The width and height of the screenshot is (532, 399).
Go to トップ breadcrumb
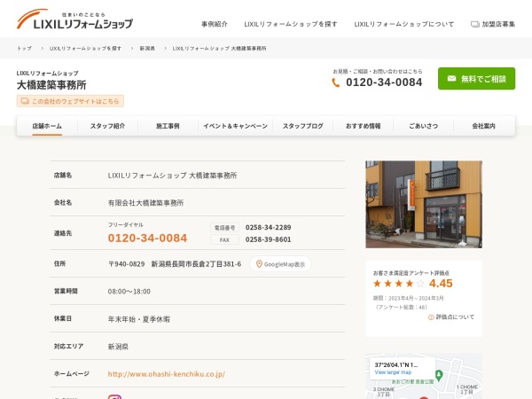tap(25, 49)
